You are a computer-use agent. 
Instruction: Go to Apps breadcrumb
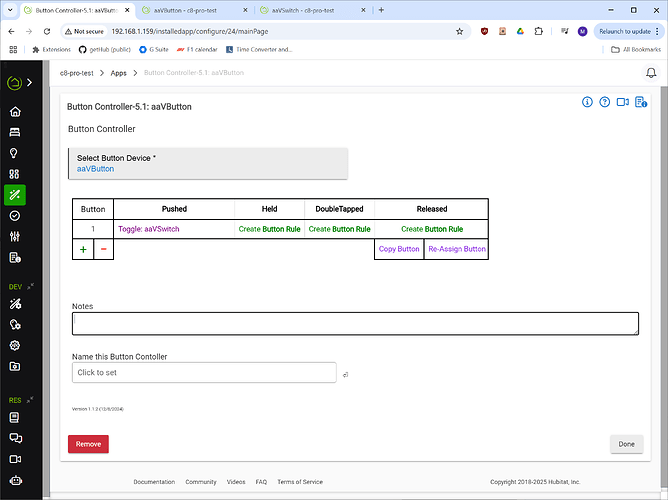point(118,73)
